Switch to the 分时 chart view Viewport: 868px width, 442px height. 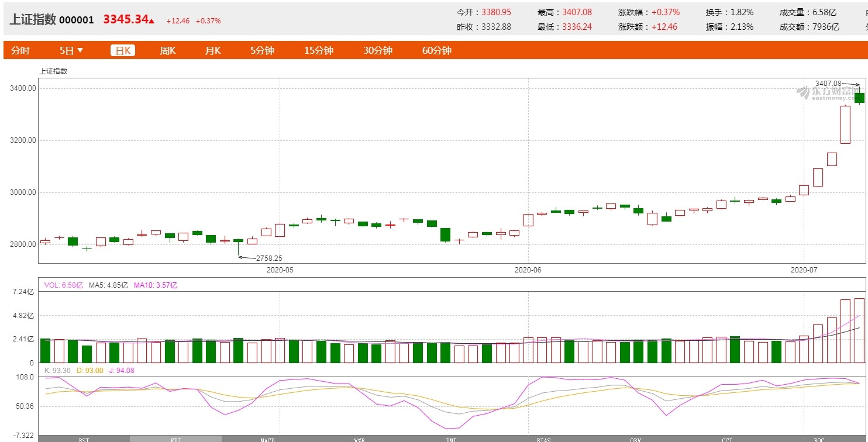20,50
